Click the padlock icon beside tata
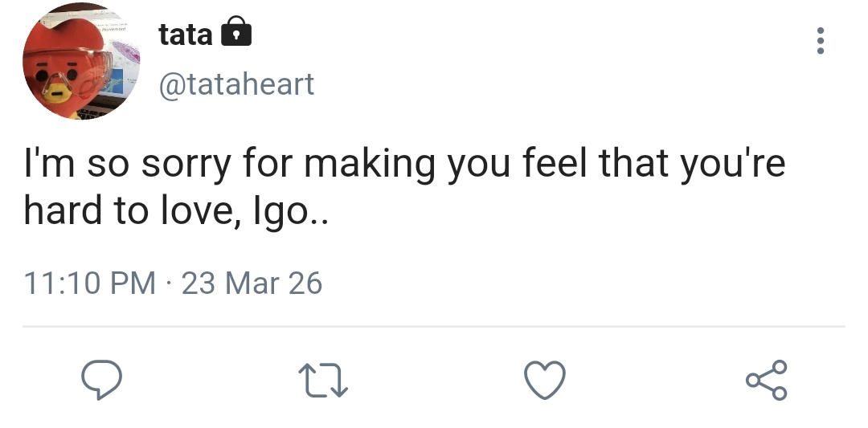This screenshot has height=428, width=868. [x=235, y=33]
